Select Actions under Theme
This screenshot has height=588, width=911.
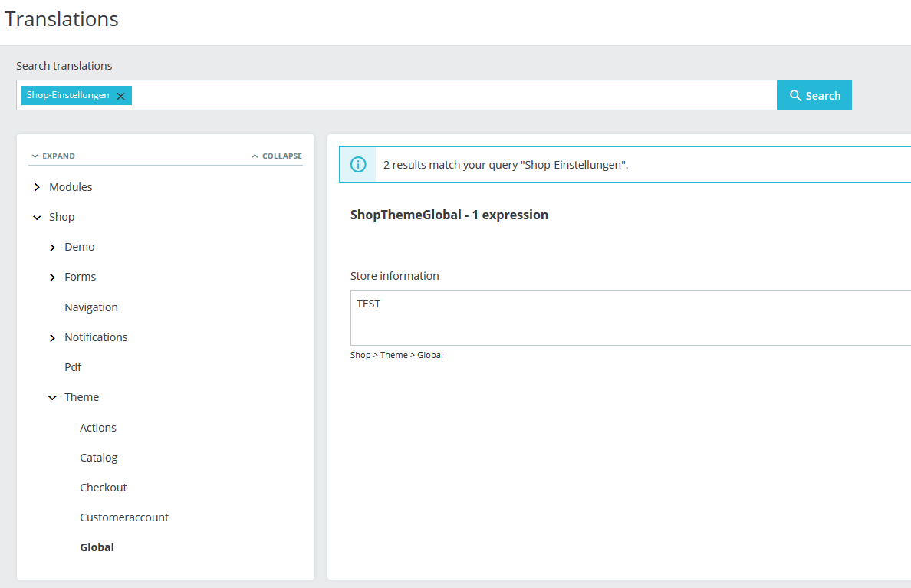pyautogui.click(x=98, y=428)
